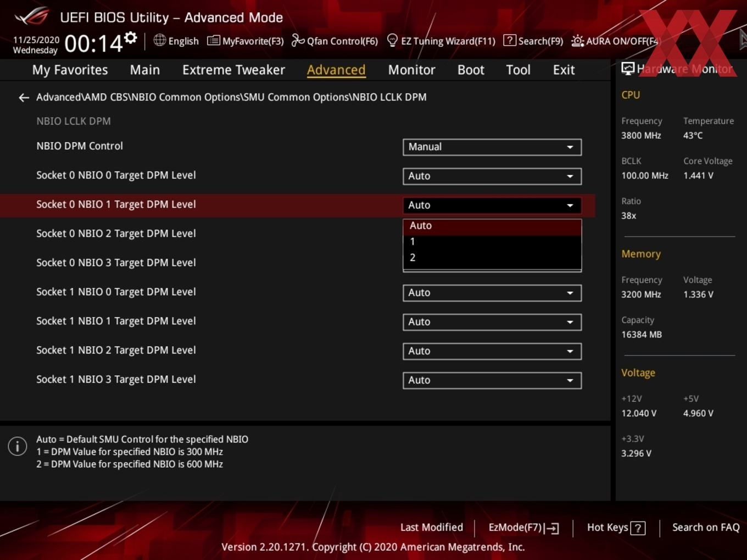Open the Extreme Tweaker tab
Viewport: 747px width, 560px height.
[233, 70]
